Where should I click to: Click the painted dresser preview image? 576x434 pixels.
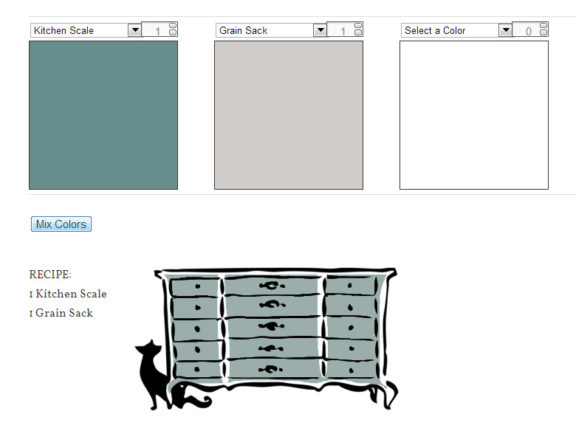pos(276,338)
